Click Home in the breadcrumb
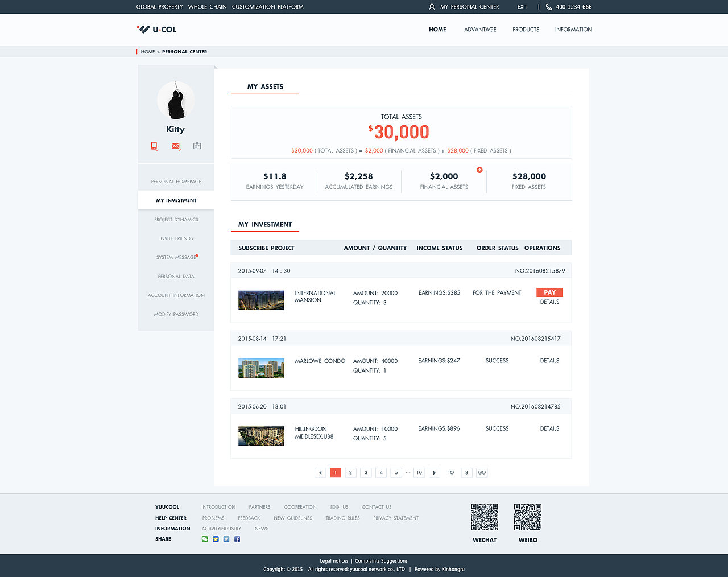Image resolution: width=728 pixels, height=577 pixels. [148, 52]
